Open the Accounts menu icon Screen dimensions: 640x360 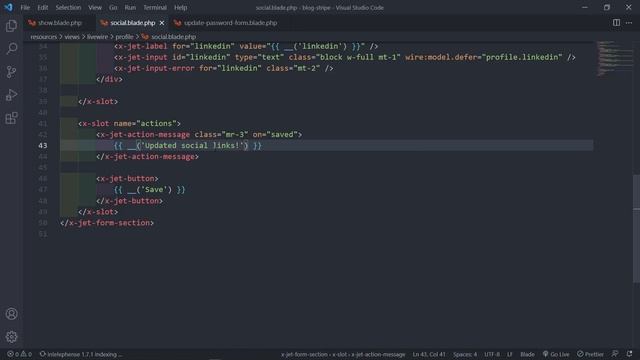click(11, 313)
